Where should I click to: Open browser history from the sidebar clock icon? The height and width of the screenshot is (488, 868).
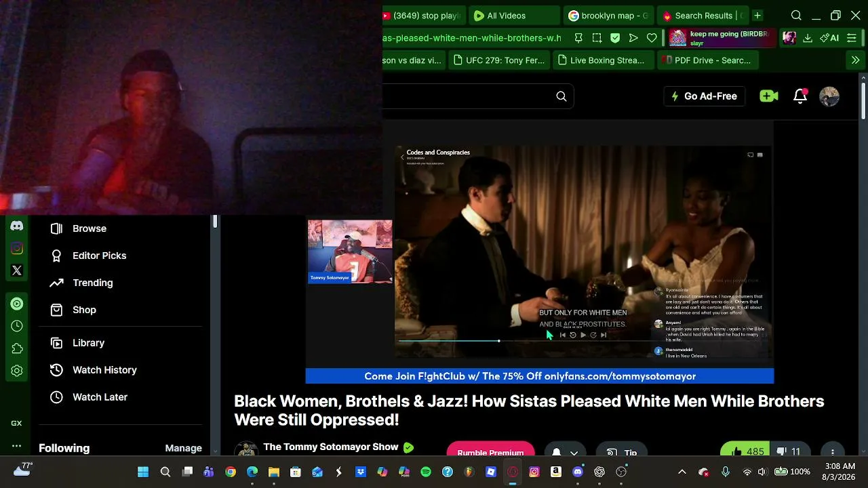click(x=17, y=326)
